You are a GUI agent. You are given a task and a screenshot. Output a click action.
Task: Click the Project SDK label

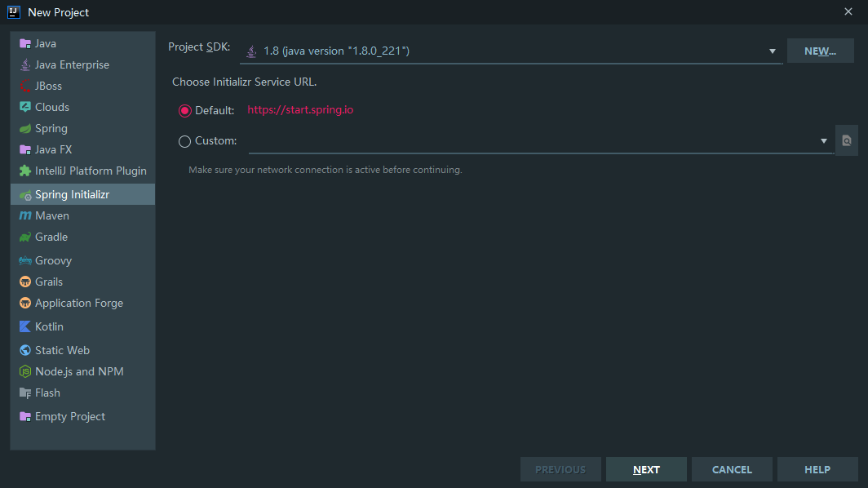[x=199, y=47]
